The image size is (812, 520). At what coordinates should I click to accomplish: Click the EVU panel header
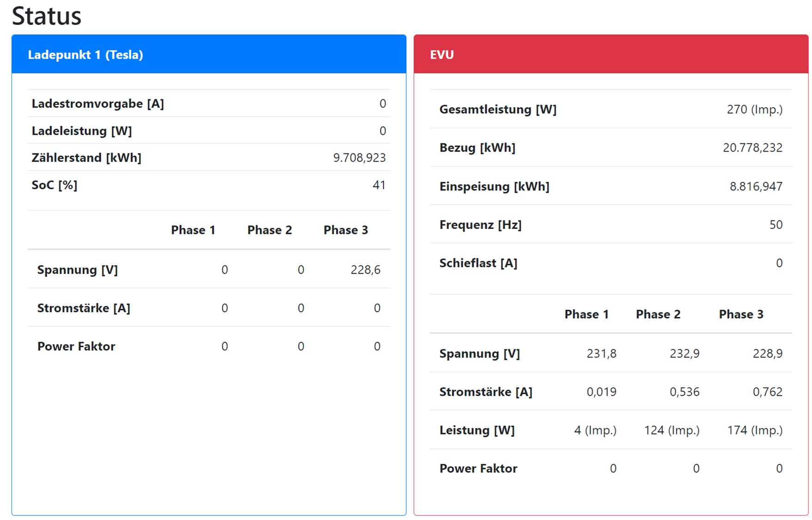[442, 55]
